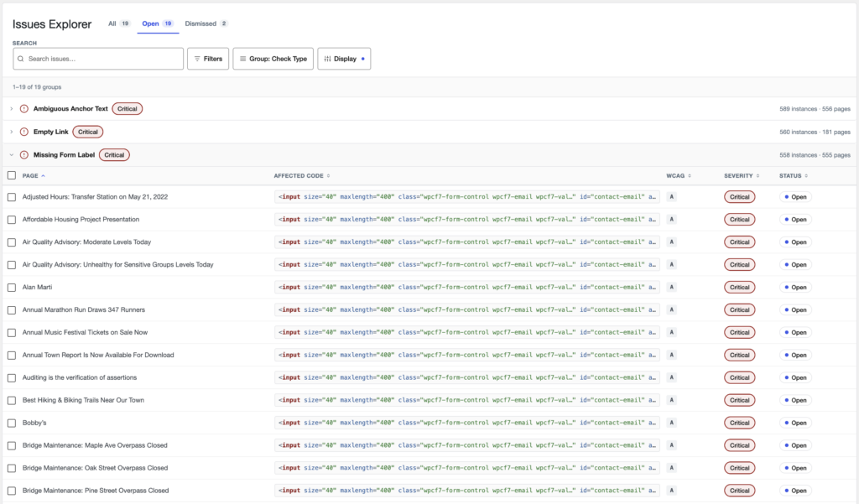
Task: Click the alert icon beside Empty Link
Action: (x=24, y=132)
